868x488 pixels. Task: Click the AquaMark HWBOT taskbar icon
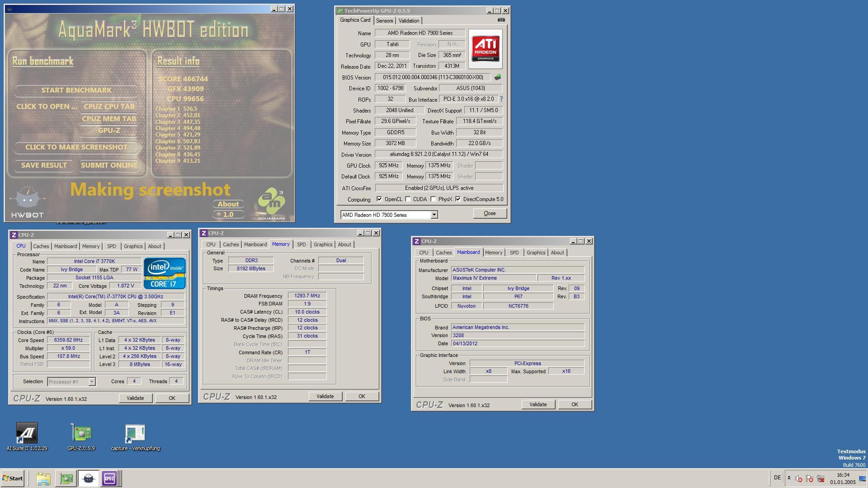pos(88,478)
